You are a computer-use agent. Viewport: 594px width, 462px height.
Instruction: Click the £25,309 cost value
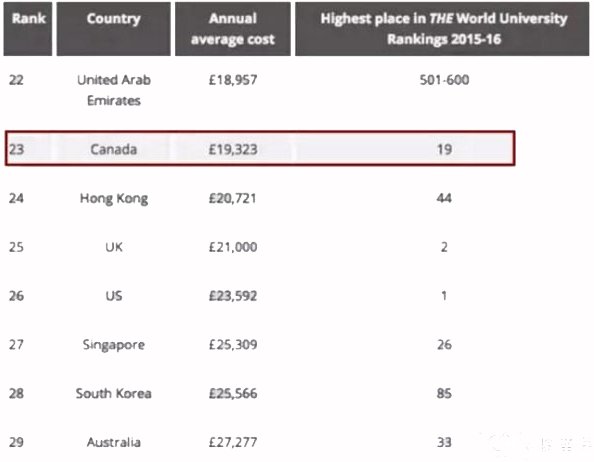click(x=233, y=345)
